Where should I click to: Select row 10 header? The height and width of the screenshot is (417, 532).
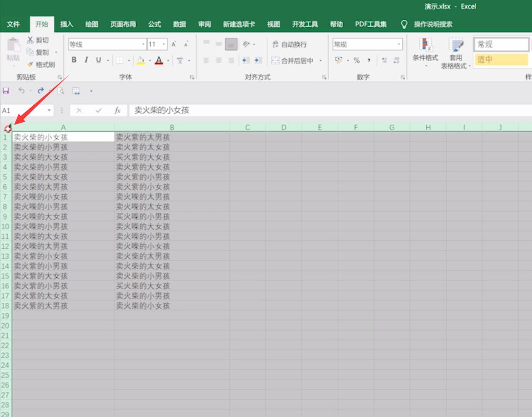[5, 226]
